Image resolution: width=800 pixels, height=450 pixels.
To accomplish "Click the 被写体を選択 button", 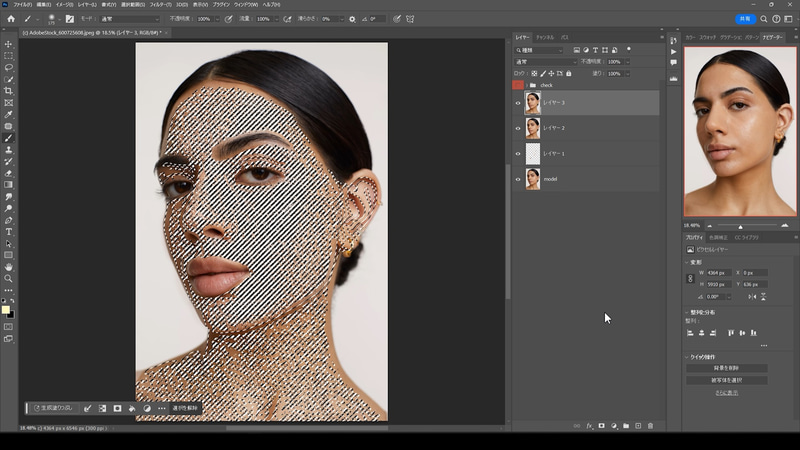I will 727,380.
